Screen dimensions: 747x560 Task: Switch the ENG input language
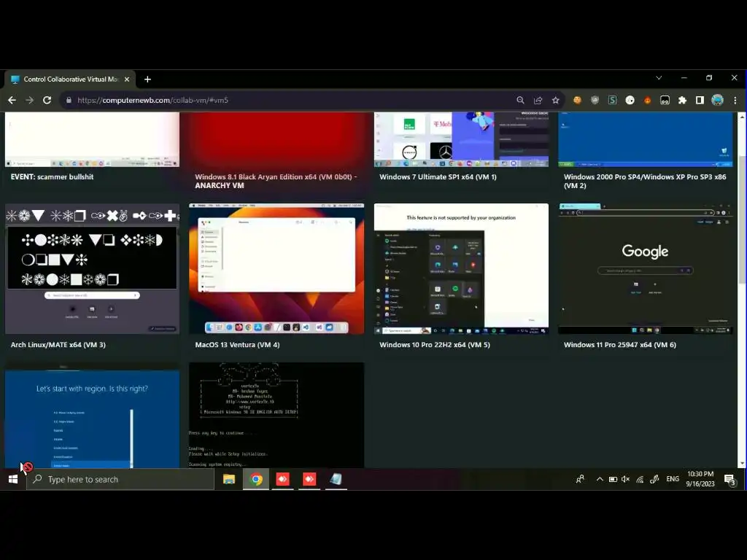pyautogui.click(x=673, y=479)
